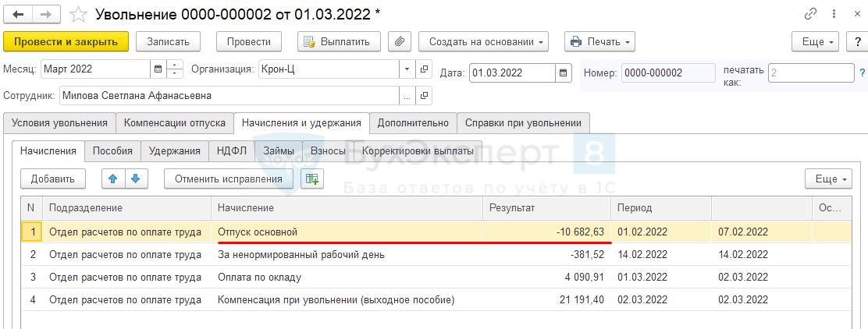Move row down with blue arrow
This screenshot has height=329, width=868.
point(135,179)
